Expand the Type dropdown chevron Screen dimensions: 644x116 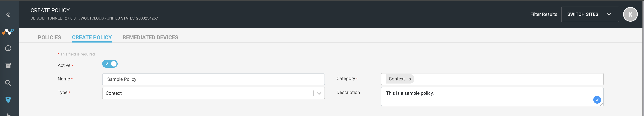click(319, 93)
